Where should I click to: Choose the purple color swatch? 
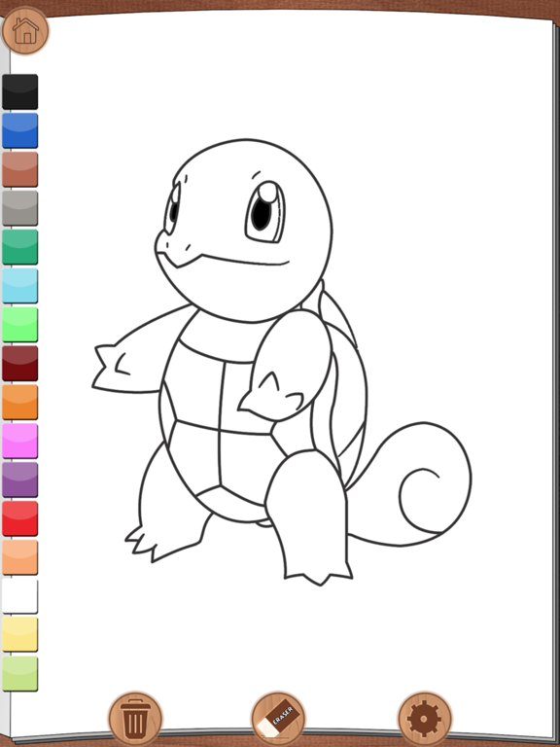[20, 480]
